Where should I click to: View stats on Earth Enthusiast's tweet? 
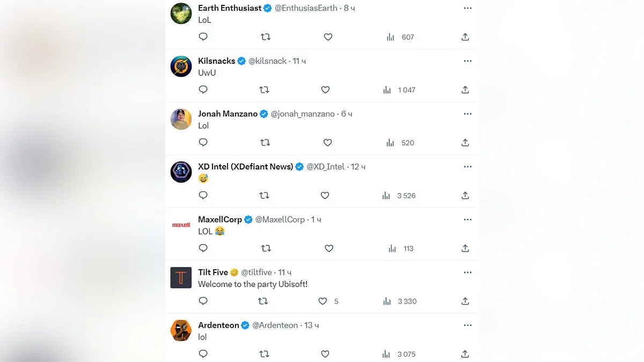391,37
